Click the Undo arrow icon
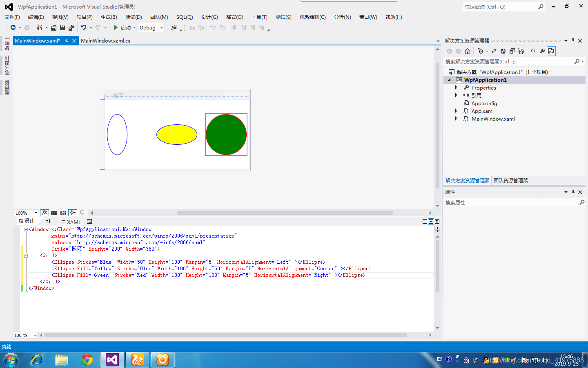 (x=83, y=27)
